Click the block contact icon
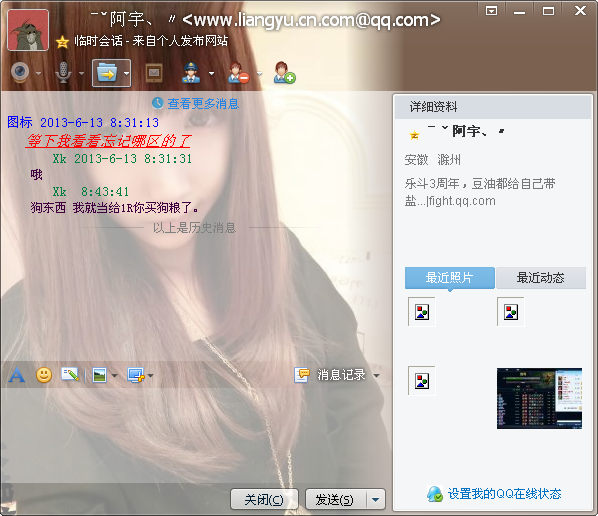 tap(238, 72)
